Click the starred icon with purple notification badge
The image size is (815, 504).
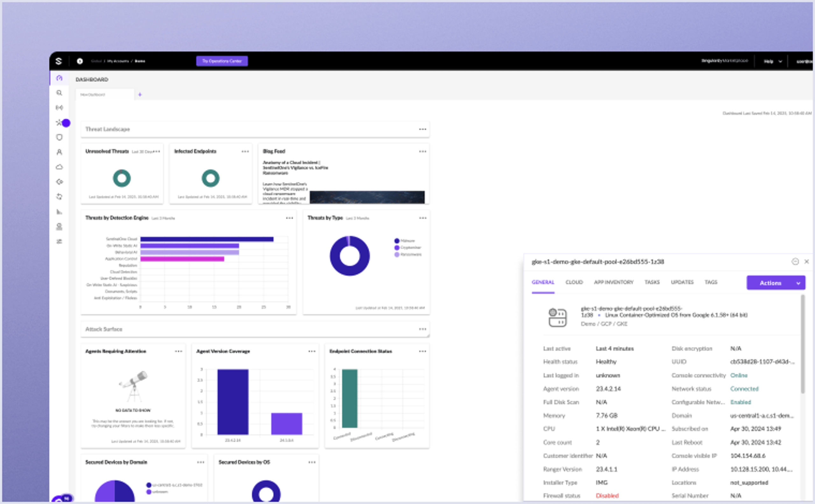tap(59, 123)
